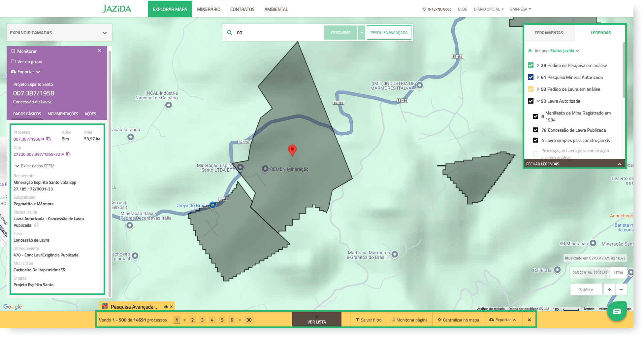Switch to Ferramentas tab
This screenshot has width=644, height=338.
point(549,33)
